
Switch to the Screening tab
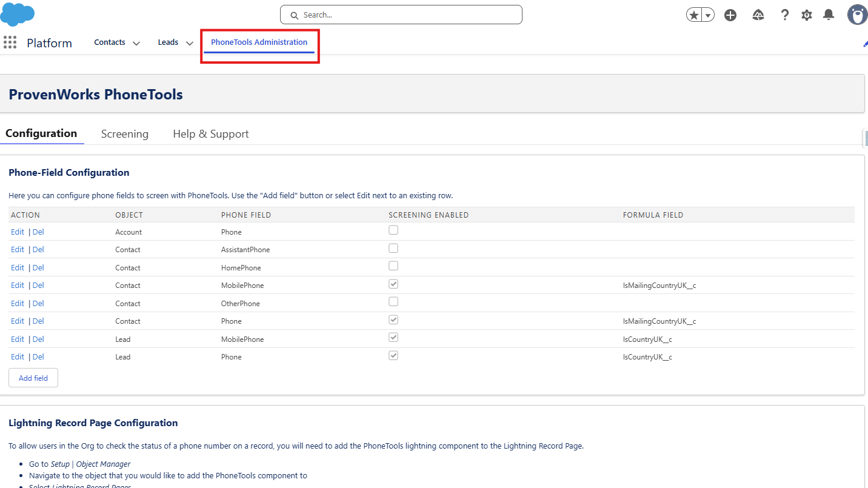point(125,134)
